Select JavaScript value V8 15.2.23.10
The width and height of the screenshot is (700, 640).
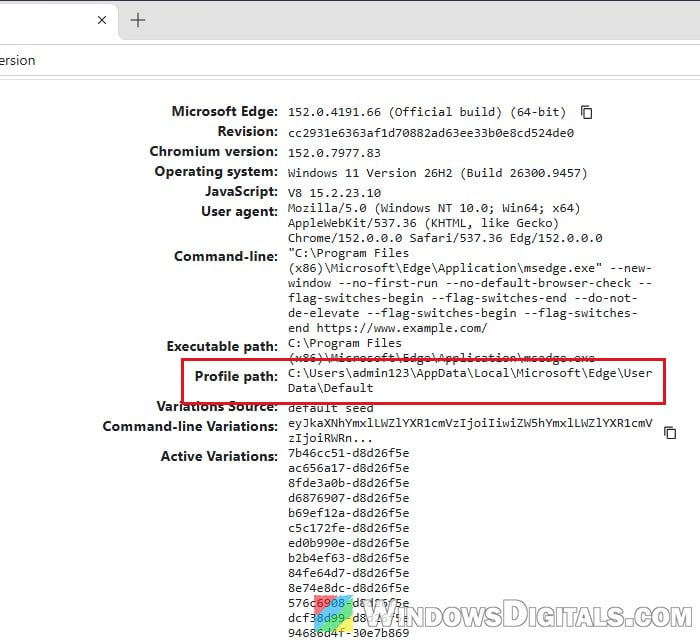[x=334, y=193]
